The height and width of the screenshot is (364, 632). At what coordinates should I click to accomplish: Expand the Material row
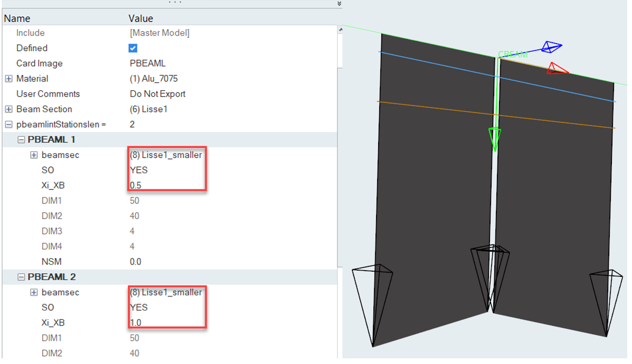tap(9, 79)
